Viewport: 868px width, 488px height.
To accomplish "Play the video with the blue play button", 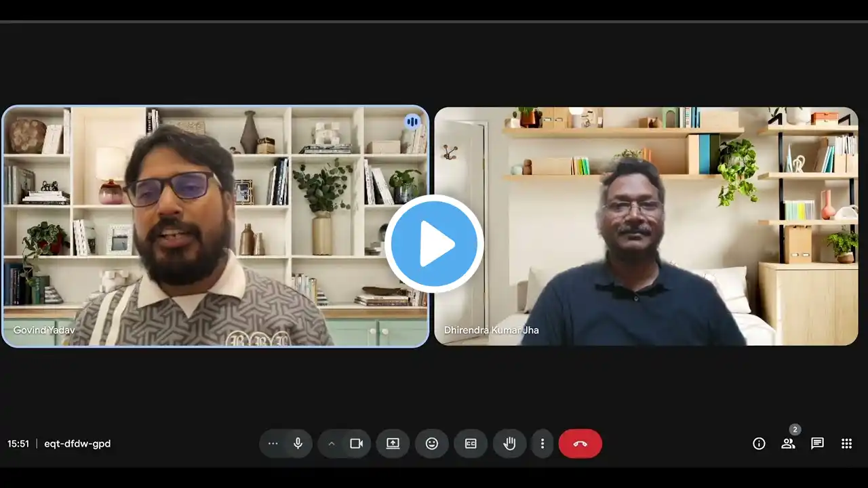I will tap(434, 244).
